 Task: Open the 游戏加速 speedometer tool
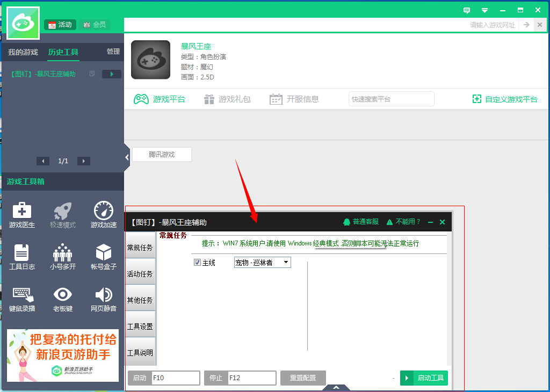click(x=104, y=215)
